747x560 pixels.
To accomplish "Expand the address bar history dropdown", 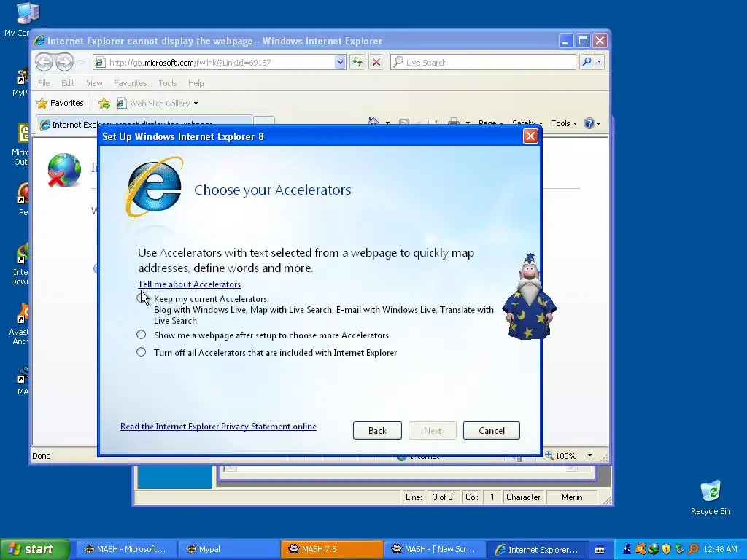I will pyautogui.click(x=340, y=63).
